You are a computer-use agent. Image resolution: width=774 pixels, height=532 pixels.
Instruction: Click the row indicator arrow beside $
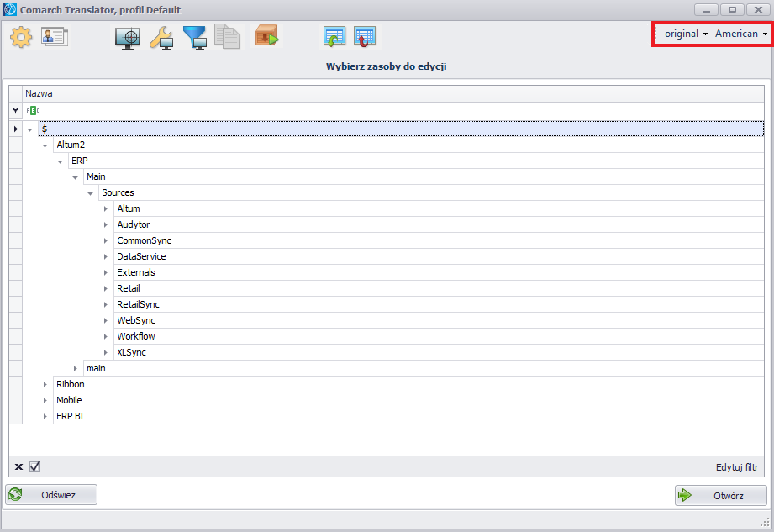pyautogui.click(x=15, y=129)
